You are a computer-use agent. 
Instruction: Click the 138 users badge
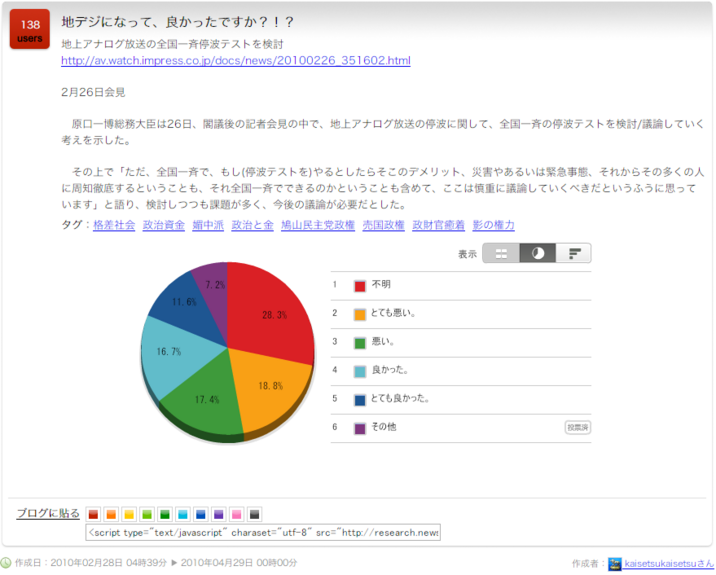[x=30, y=29]
